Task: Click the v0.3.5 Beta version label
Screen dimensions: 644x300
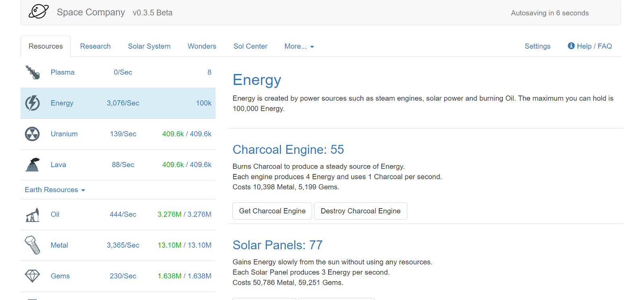Action: (153, 13)
